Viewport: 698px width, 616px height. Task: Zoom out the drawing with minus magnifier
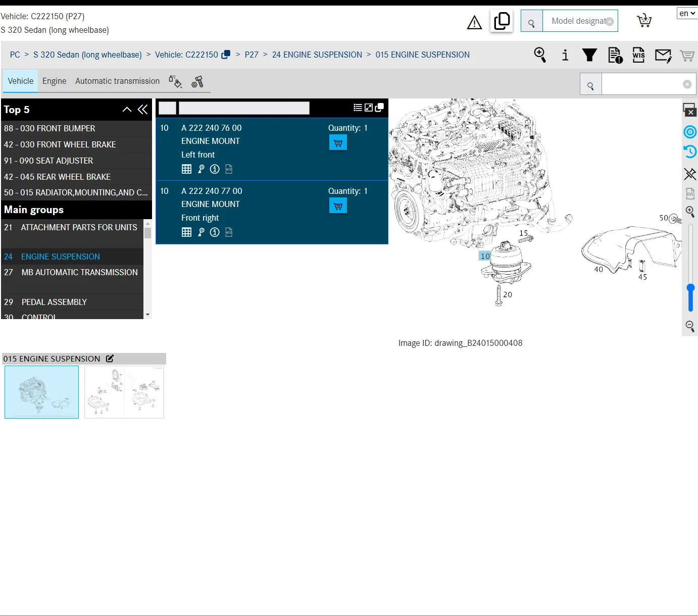tap(690, 326)
